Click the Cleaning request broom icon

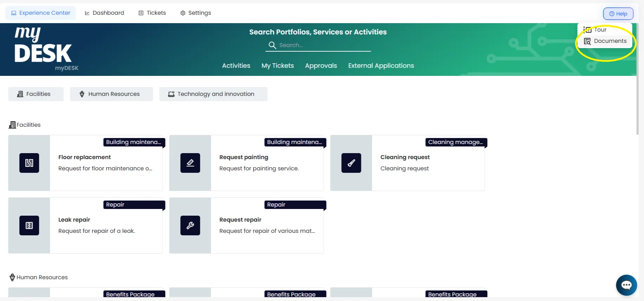click(351, 163)
